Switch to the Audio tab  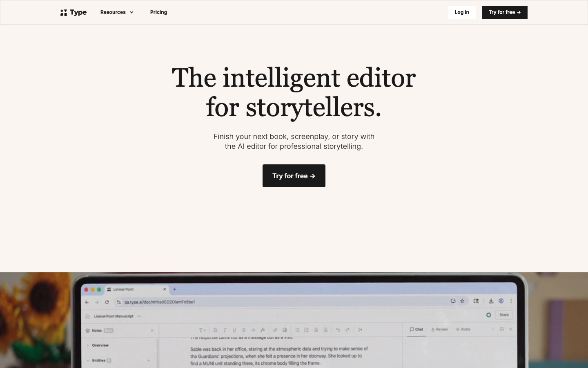(463, 329)
